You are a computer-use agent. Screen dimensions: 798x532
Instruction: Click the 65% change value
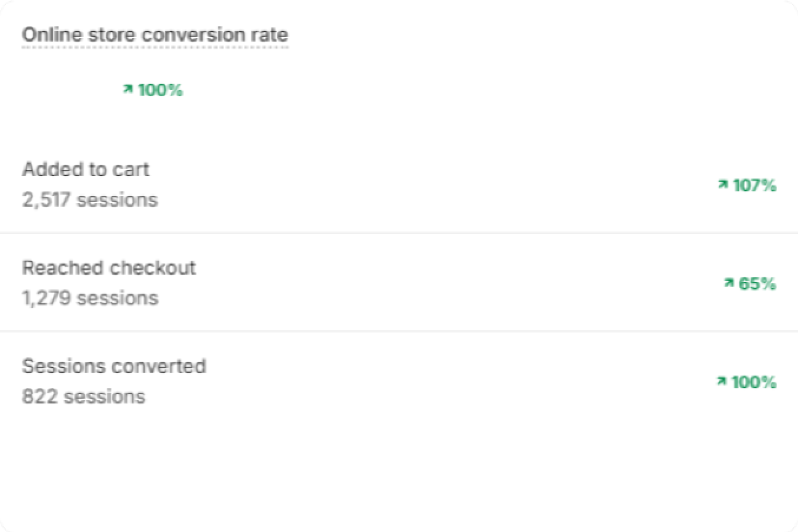pyautogui.click(x=757, y=284)
